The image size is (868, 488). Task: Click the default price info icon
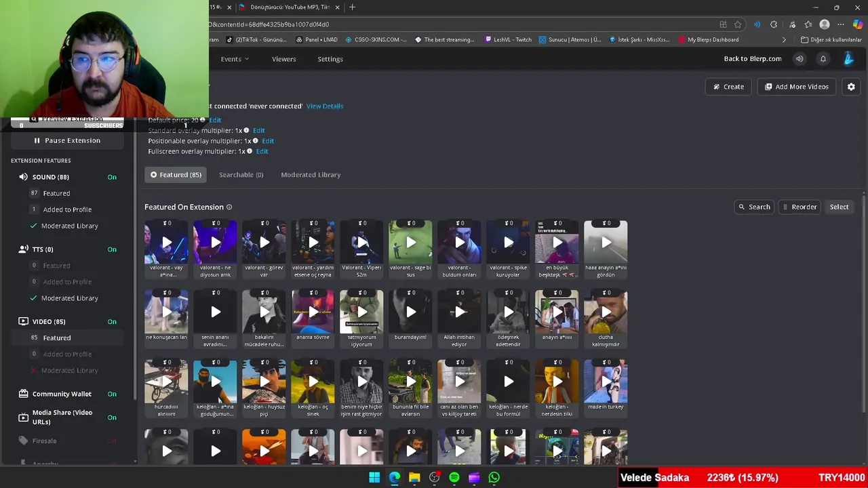pos(203,120)
